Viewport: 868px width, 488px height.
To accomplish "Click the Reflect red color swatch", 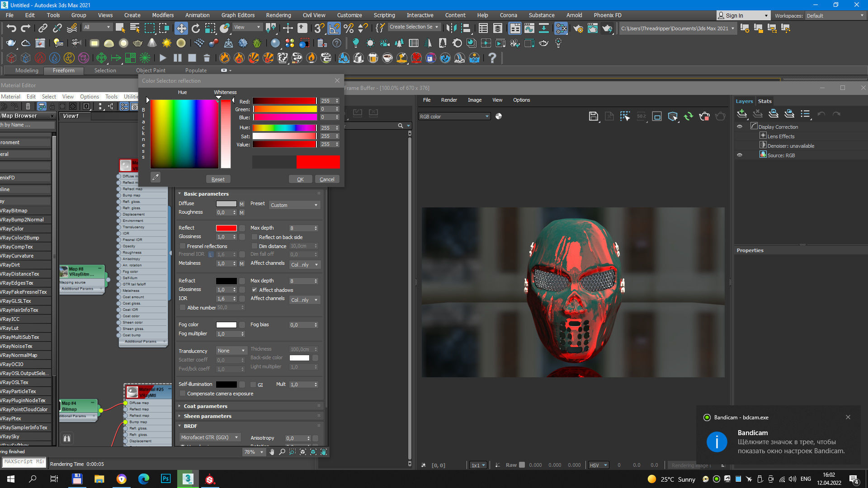I will click(x=226, y=228).
